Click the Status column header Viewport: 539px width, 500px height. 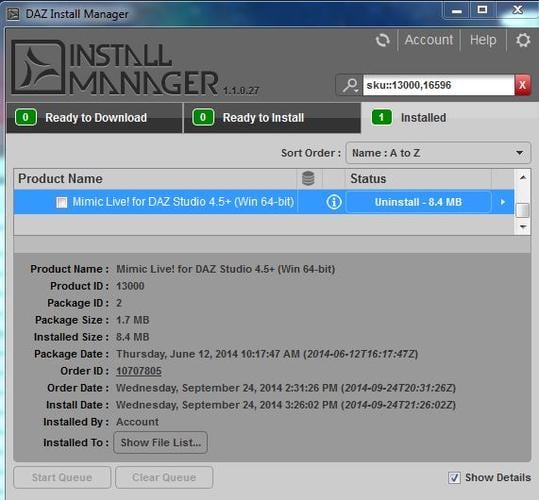point(418,179)
